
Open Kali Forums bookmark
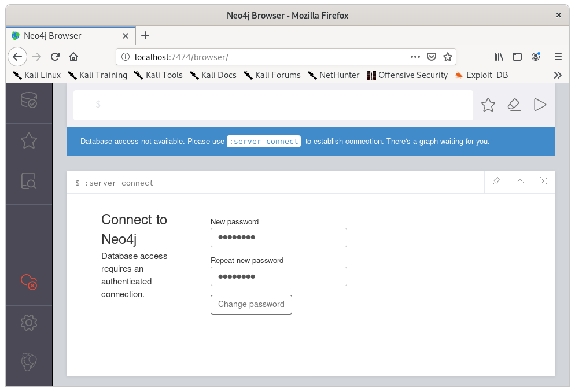[x=272, y=75]
